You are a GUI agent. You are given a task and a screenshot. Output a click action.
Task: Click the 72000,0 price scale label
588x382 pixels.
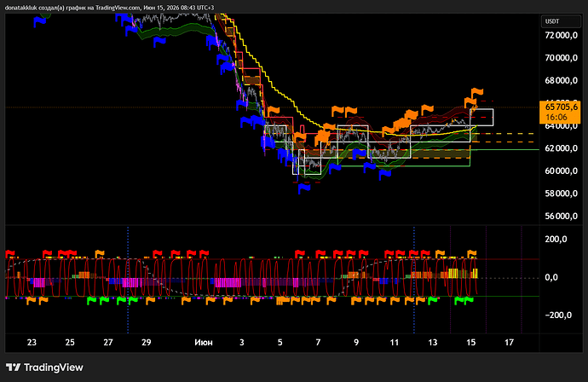coord(561,35)
